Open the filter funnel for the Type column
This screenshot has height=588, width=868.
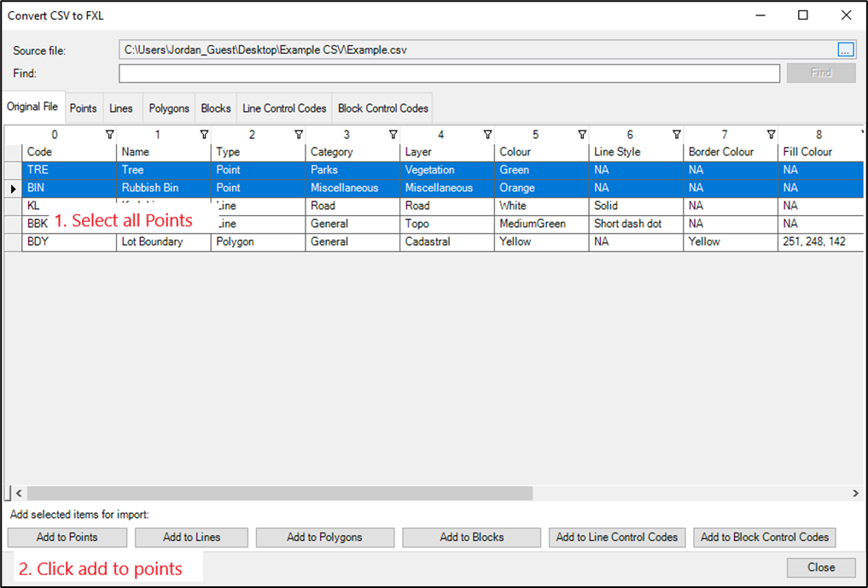(x=299, y=134)
